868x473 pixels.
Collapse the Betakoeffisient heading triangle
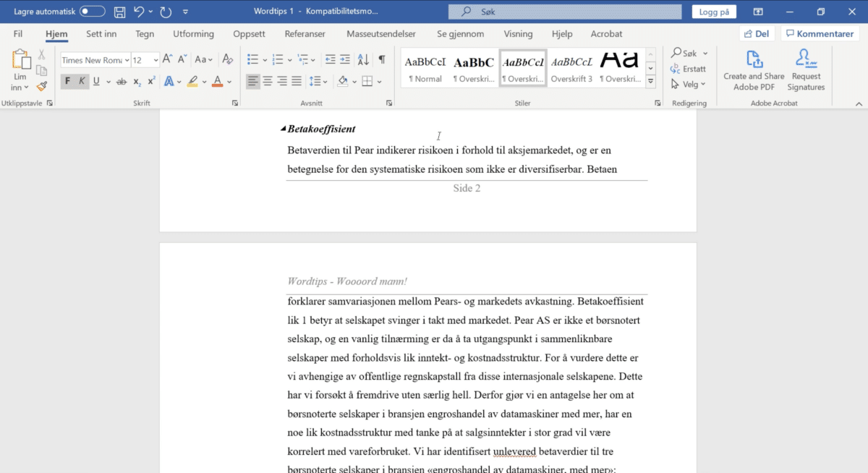point(283,129)
